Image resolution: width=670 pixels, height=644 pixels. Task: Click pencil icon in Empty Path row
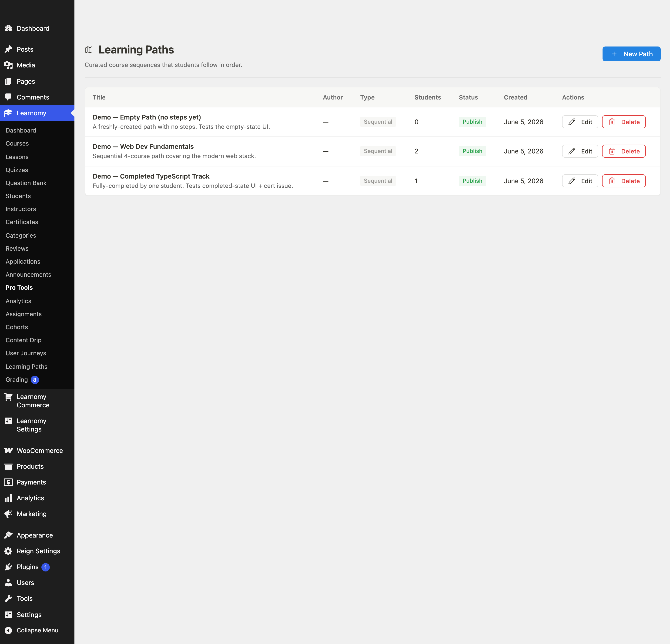click(x=572, y=122)
